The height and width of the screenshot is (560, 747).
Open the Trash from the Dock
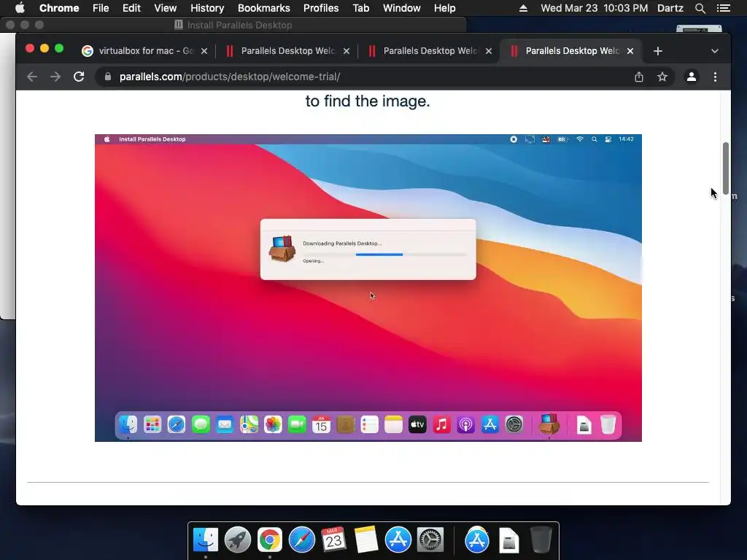(x=541, y=540)
